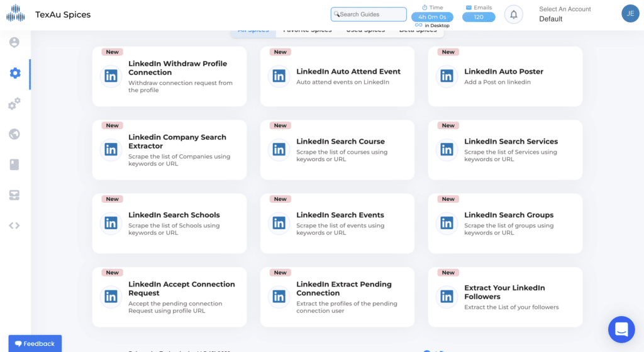Click the Emails envelope icon
This screenshot has width=644, height=352.
pyautogui.click(x=469, y=8)
